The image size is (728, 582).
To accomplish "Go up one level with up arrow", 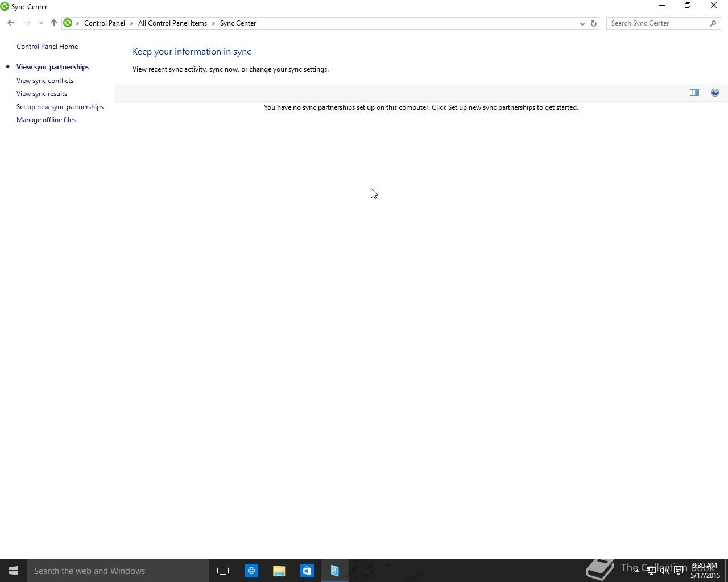I will 54,23.
